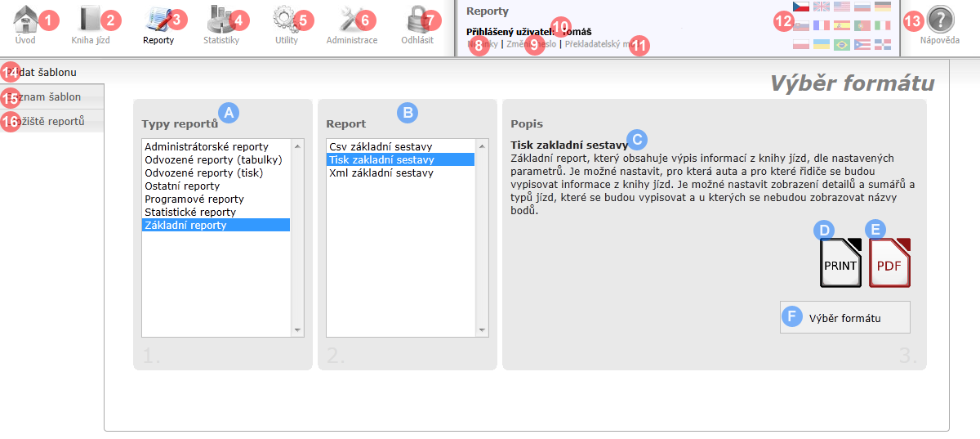980x439 pixels.
Task: Switch language with the Portuguese flag
Action: [x=862, y=25]
